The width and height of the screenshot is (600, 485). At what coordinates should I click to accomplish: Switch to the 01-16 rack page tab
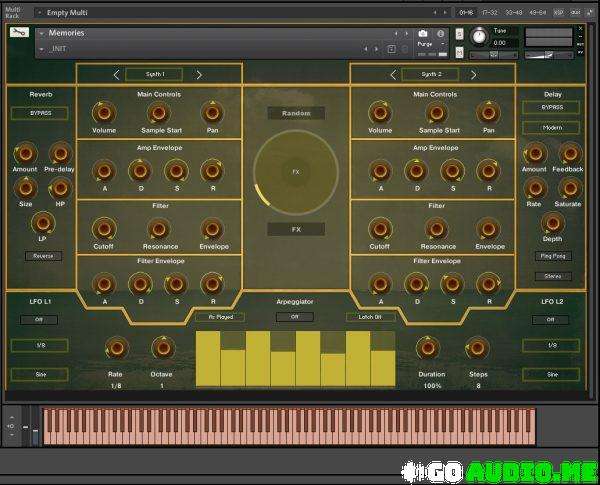click(x=466, y=13)
